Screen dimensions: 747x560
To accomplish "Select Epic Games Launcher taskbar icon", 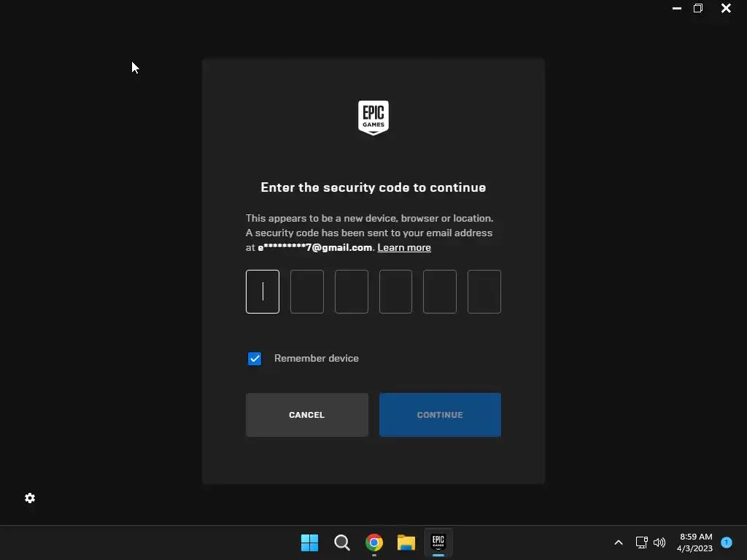I will pyautogui.click(x=438, y=542).
